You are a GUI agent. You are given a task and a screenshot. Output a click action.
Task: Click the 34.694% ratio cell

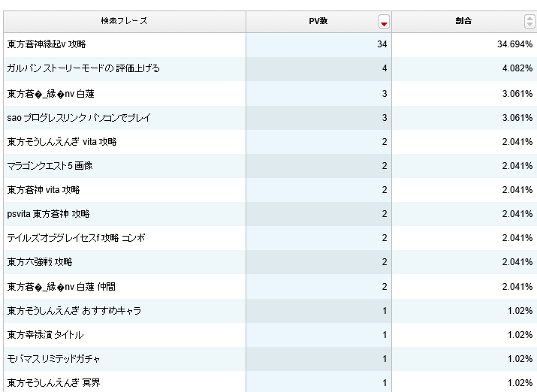[x=464, y=44]
